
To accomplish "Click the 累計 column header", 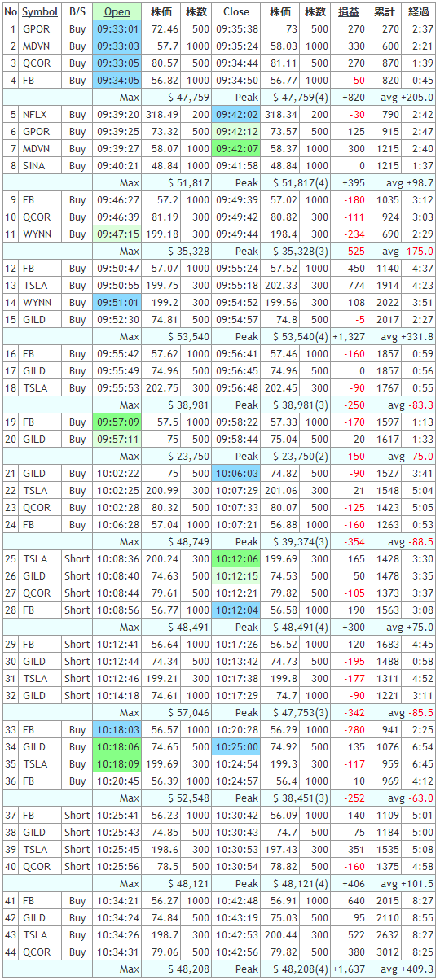I will [x=385, y=12].
